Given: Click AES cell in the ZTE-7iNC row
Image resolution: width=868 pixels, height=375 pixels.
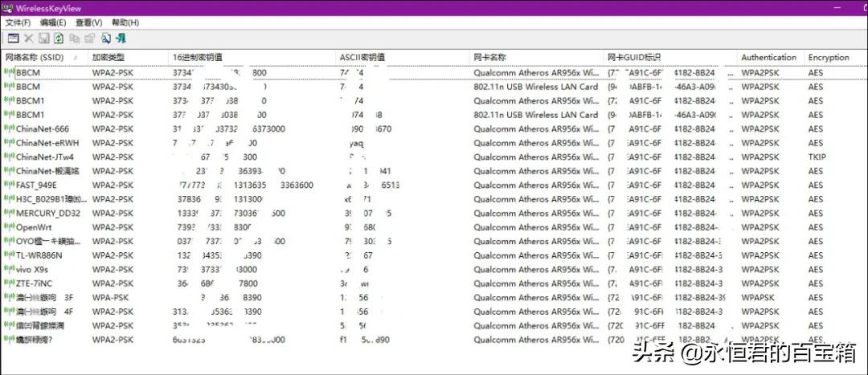Looking at the screenshot, I should click(x=816, y=283).
